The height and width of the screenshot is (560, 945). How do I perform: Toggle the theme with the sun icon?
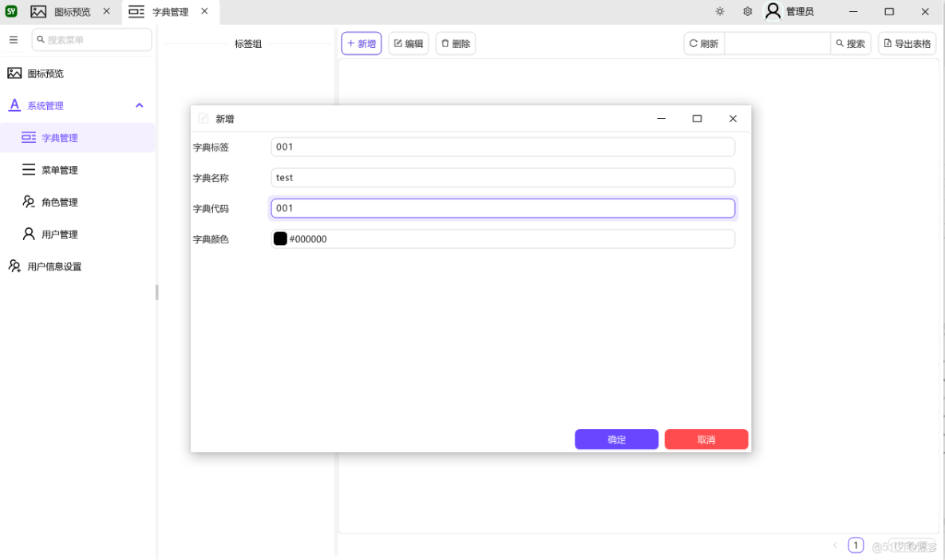(x=719, y=11)
